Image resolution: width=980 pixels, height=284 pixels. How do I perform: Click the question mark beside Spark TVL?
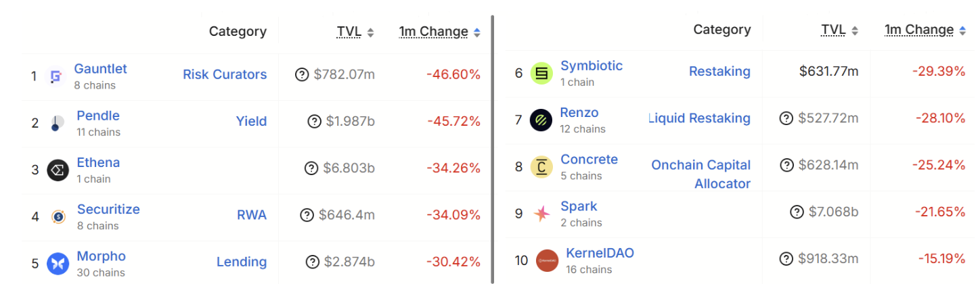[797, 212]
